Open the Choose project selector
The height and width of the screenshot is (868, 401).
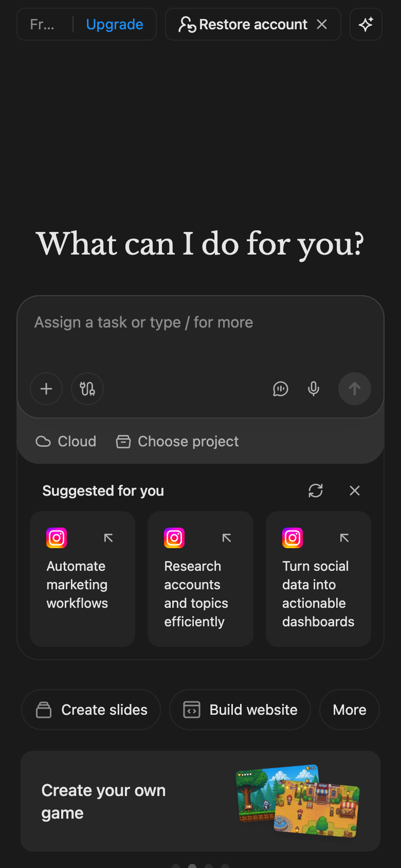[x=177, y=441]
